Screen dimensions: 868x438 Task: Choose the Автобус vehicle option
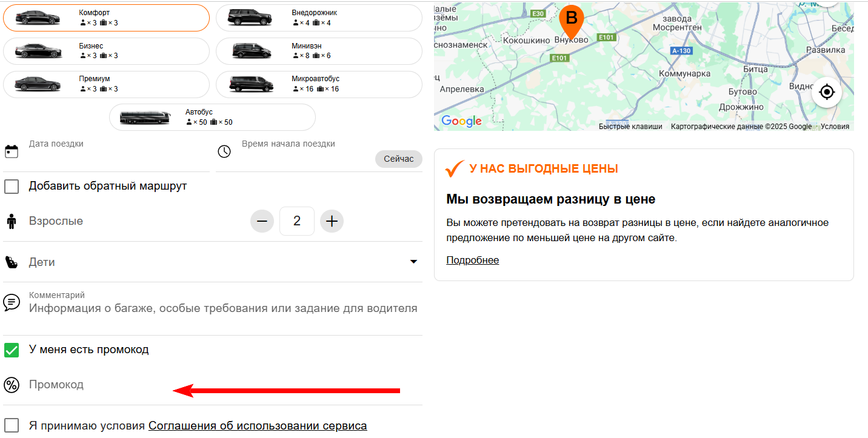212,117
